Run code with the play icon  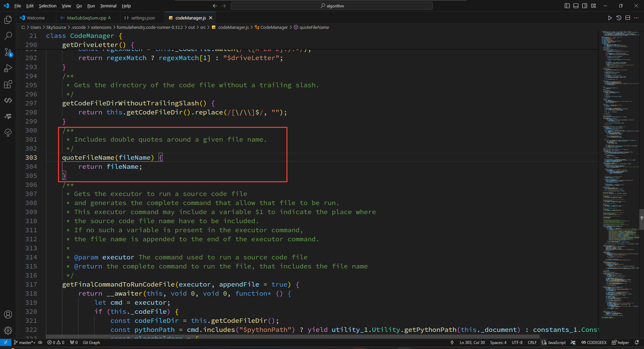610,18
